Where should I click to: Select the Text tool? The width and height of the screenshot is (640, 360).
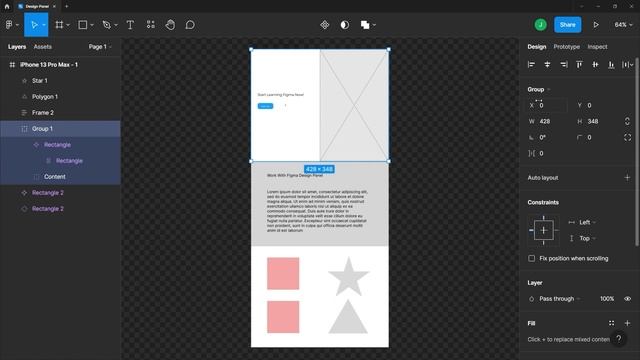pos(130,25)
